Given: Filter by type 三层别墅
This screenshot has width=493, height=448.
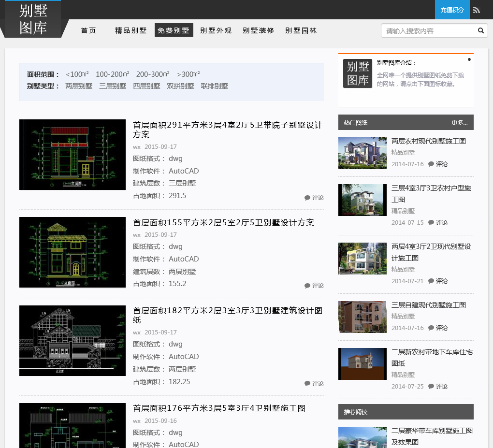Looking at the screenshot, I should point(113,86).
